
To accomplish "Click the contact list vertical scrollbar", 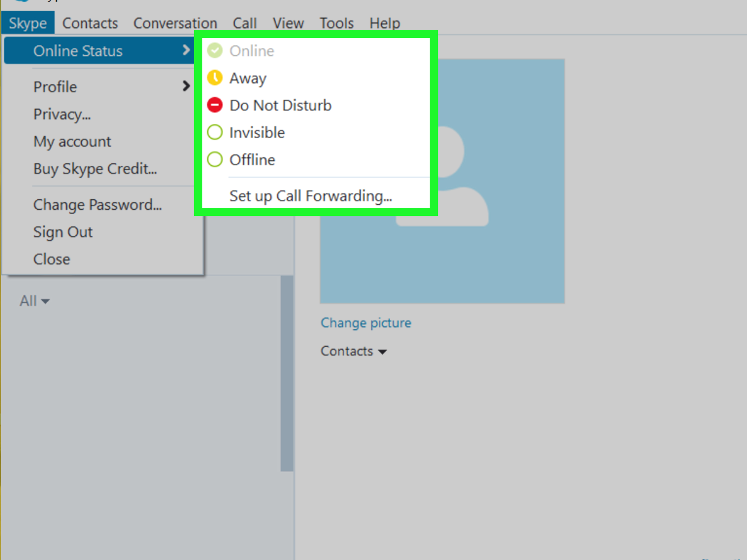I will pyautogui.click(x=287, y=373).
